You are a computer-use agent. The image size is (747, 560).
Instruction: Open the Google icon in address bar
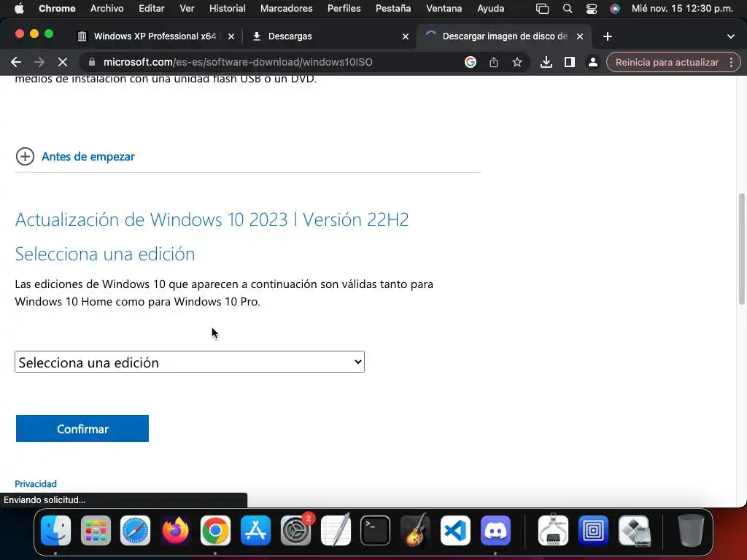click(471, 63)
